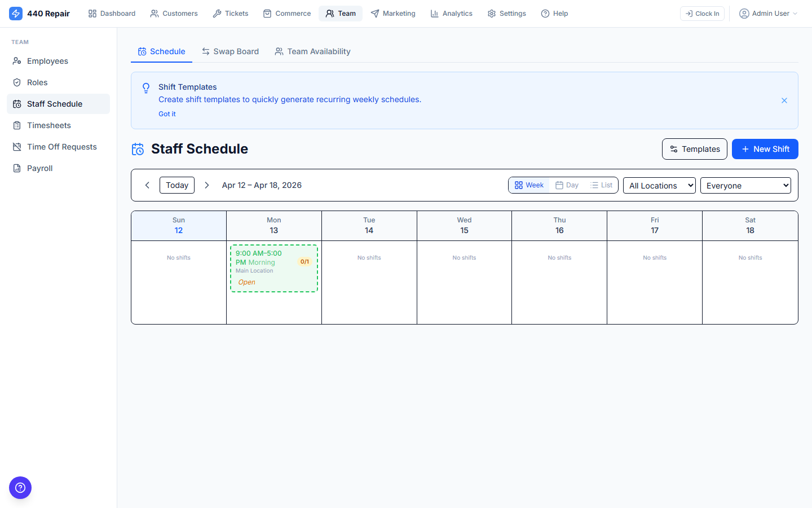Open Marketing from the navigation bar
Screen dimensions: 812x508
click(393, 13)
